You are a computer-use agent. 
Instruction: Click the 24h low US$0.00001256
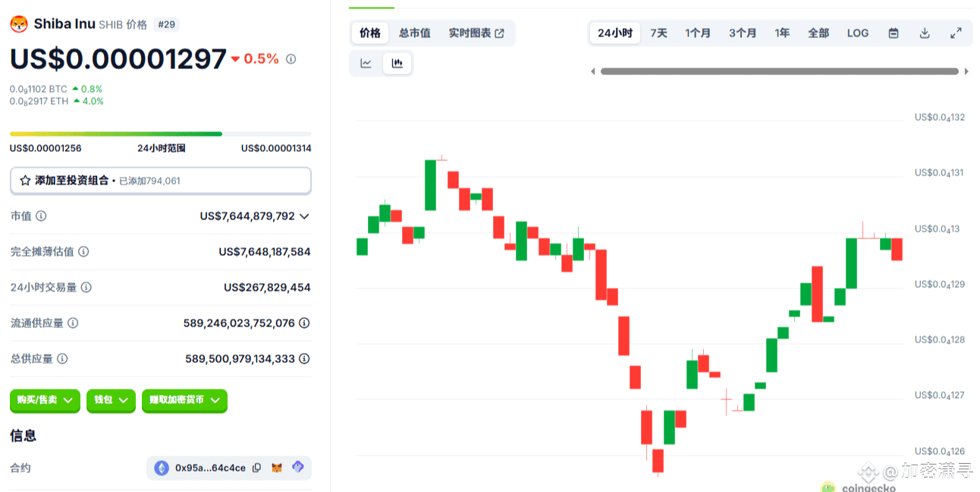pyautogui.click(x=46, y=148)
